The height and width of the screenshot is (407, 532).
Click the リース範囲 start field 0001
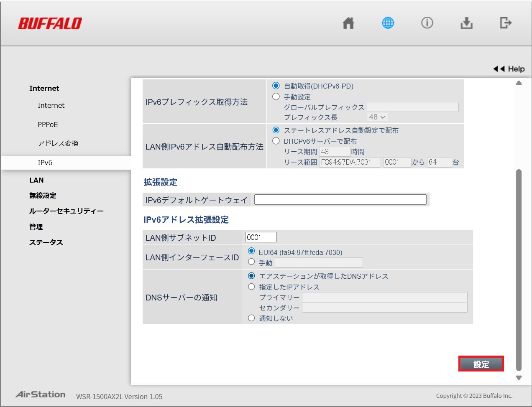(397, 162)
